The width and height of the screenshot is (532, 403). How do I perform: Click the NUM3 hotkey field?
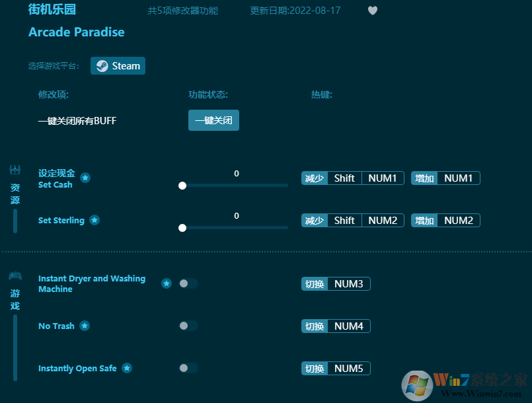click(x=349, y=284)
